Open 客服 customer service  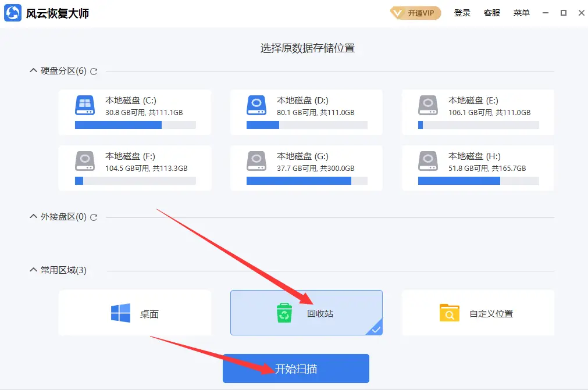(x=491, y=13)
